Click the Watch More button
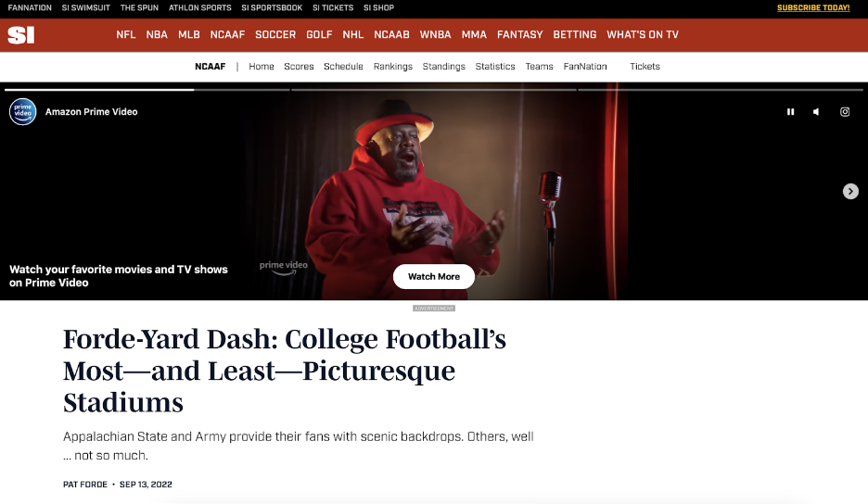 [434, 277]
